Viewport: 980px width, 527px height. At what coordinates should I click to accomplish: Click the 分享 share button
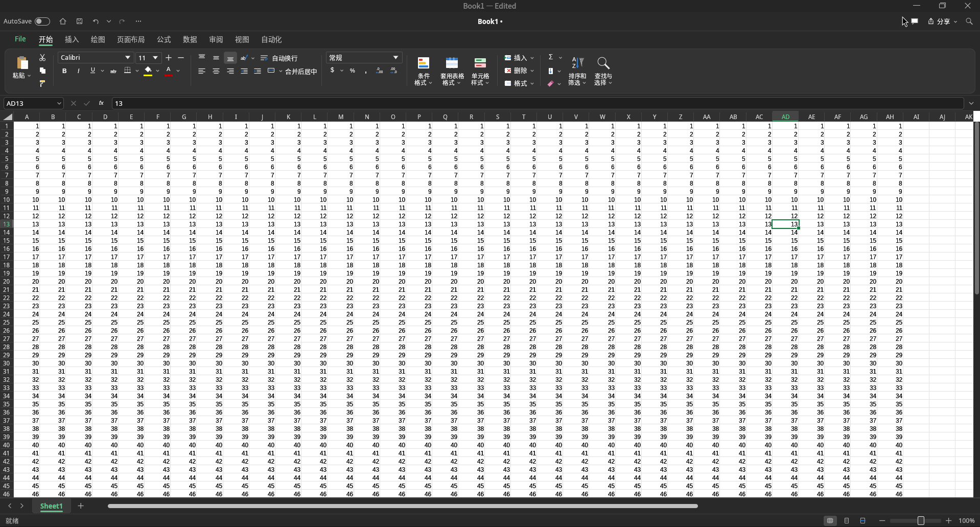coord(942,21)
